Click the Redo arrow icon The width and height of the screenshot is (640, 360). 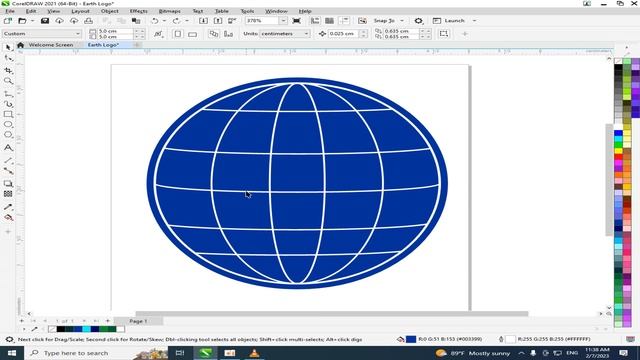[x=176, y=20]
